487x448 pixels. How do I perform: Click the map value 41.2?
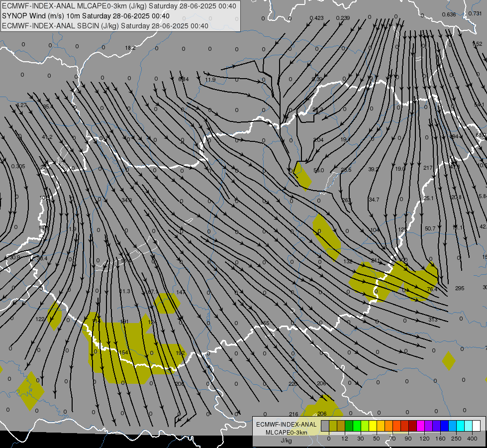coord(47,137)
